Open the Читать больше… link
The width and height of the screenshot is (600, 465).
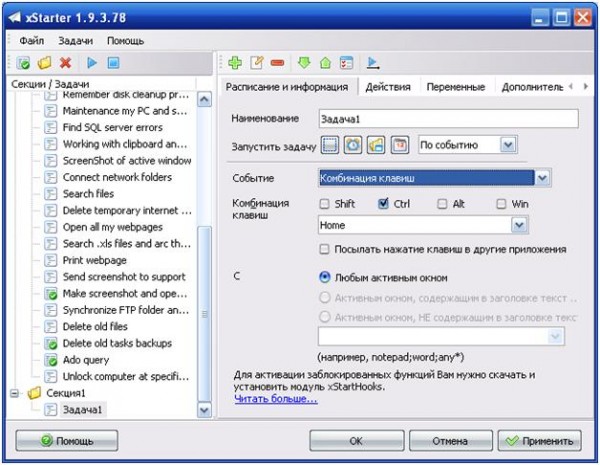[x=276, y=399]
